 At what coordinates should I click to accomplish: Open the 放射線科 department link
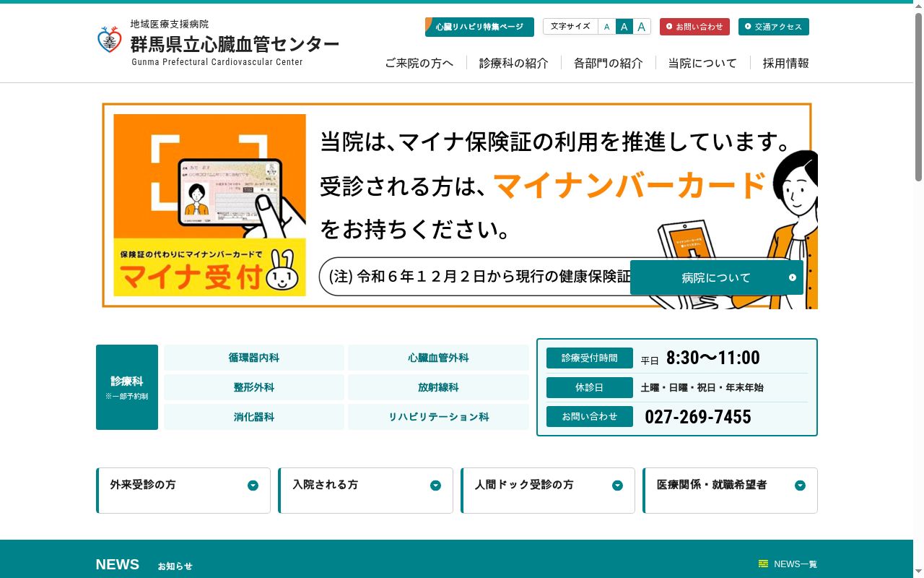tap(438, 387)
